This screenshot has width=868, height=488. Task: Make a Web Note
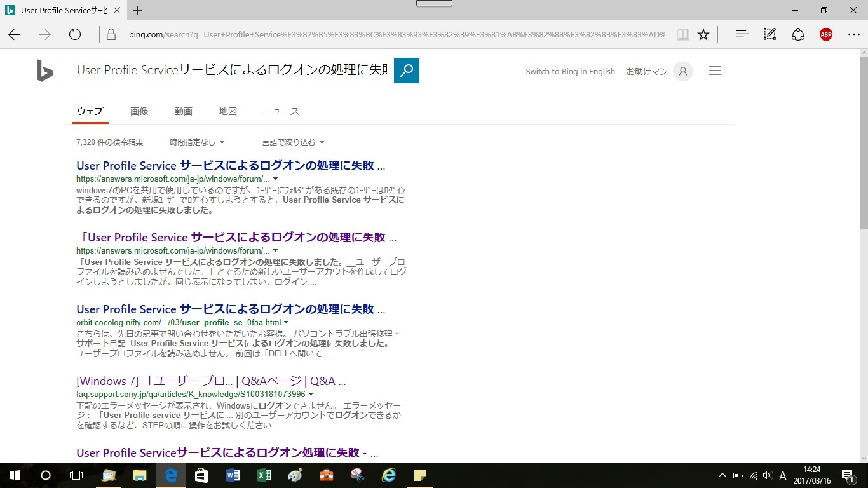[770, 34]
